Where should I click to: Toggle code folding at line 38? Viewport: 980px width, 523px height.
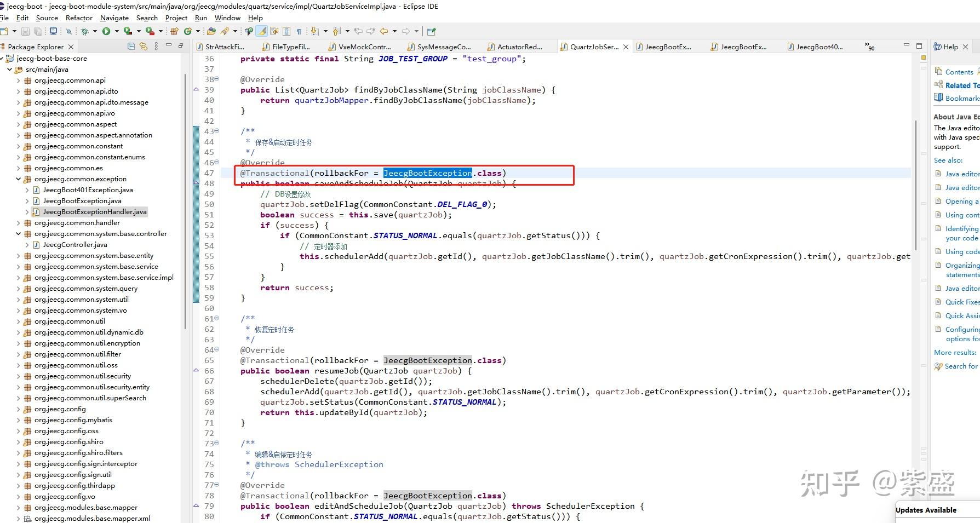coord(216,79)
